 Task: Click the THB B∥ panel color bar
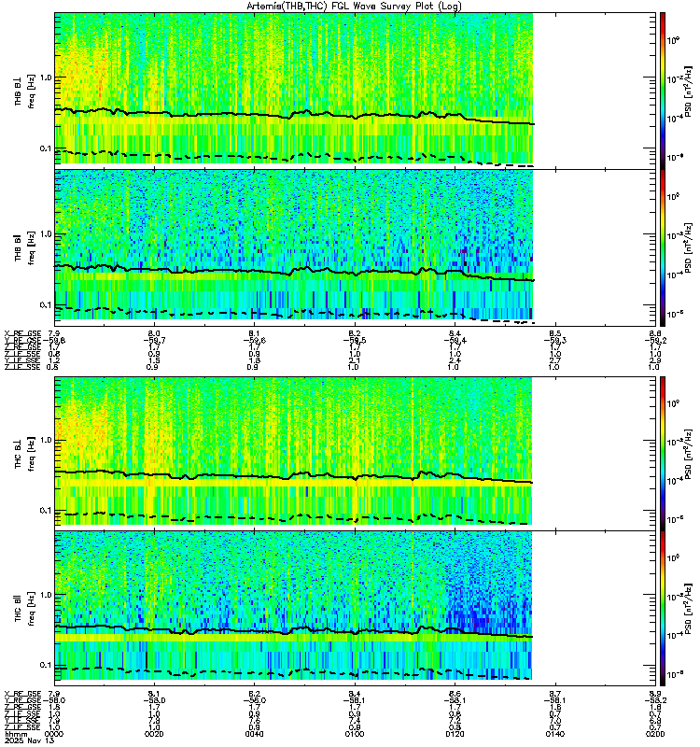[663, 247]
